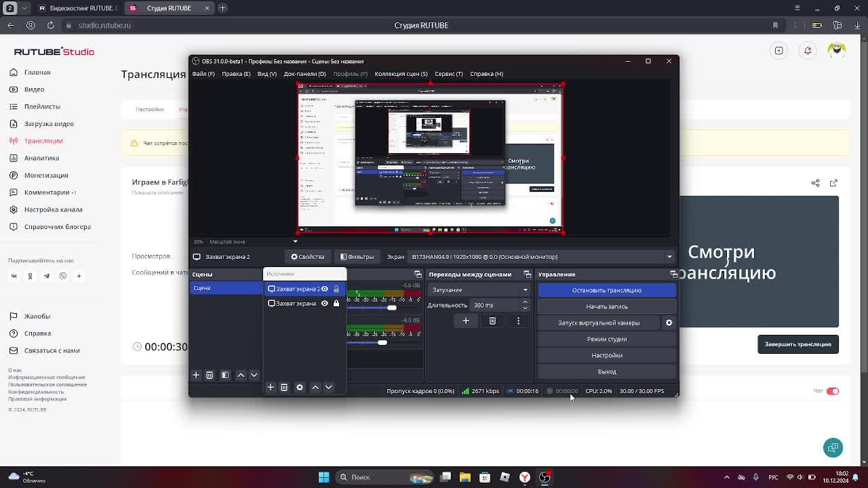The width and height of the screenshot is (868, 488).
Task: Open scene filters icon in Scenes panel
Action: pyautogui.click(x=225, y=375)
